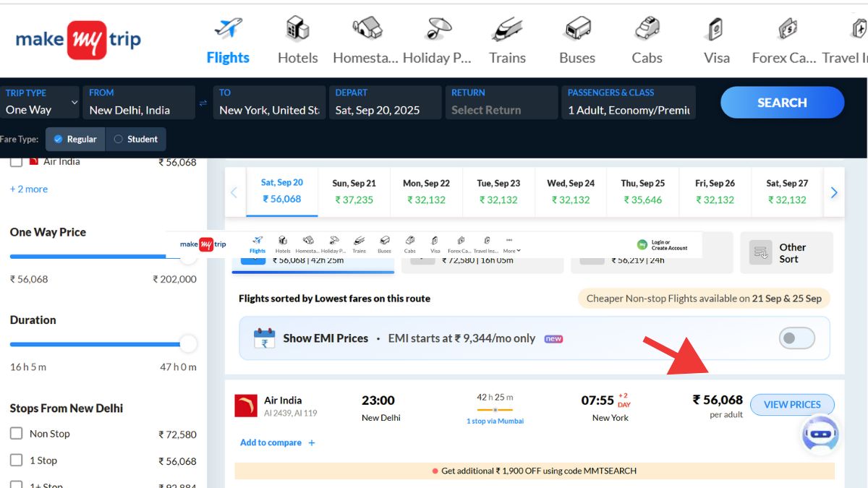This screenshot has width=868, height=488.
Task: Select the Sun, Sep 21 date tab
Action: pos(354,192)
